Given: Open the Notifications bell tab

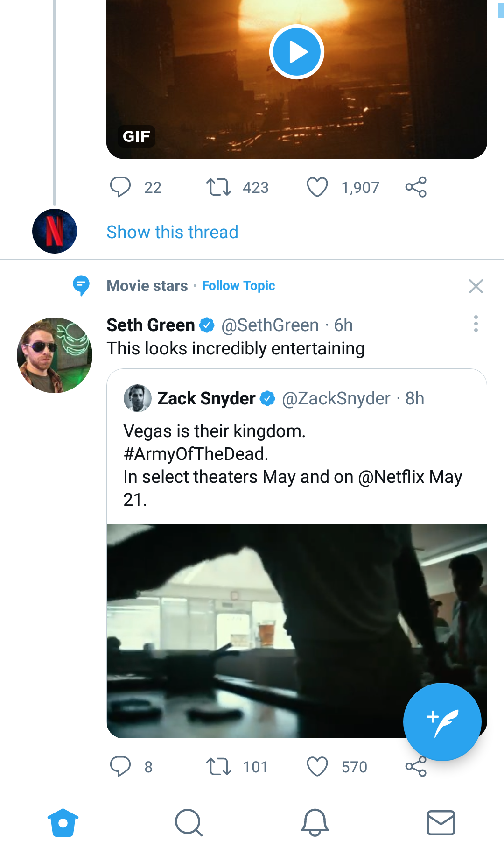Looking at the screenshot, I should tap(315, 822).
